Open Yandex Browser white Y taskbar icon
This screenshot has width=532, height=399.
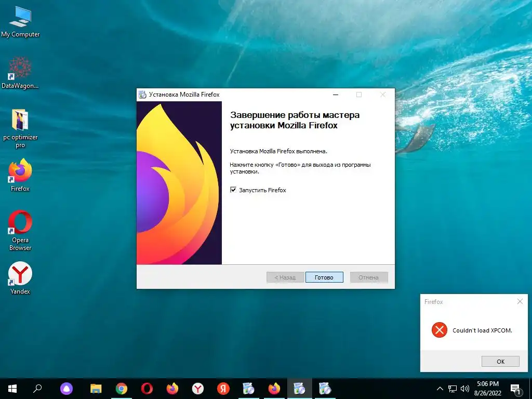(x=198, y=389)
